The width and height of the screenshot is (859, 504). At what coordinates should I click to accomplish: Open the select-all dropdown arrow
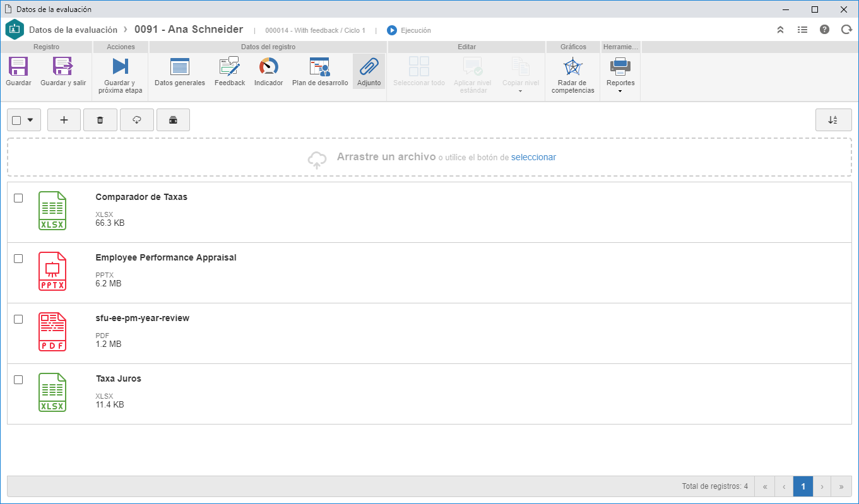pyautogui.click(x=30, y=120)
